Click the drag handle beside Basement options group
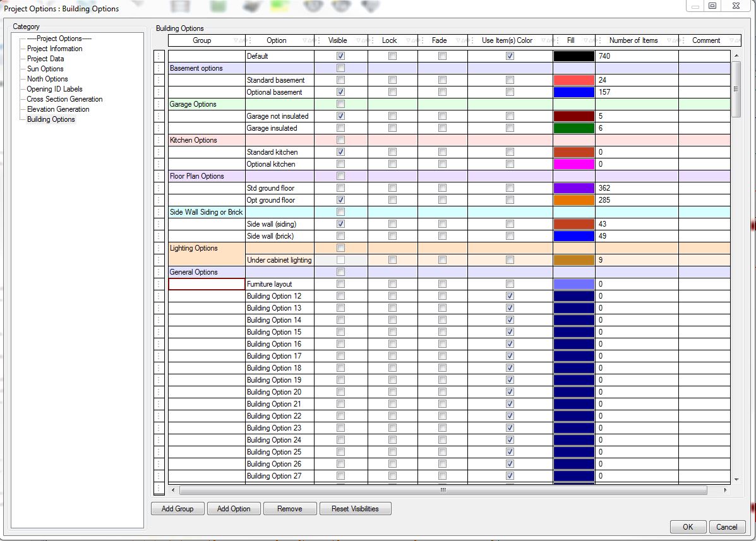 click(160, 68)
